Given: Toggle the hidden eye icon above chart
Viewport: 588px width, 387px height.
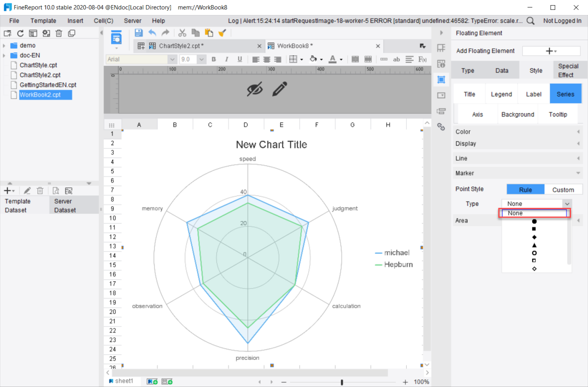Looking at the screenshot, I should tap(255, 89).
